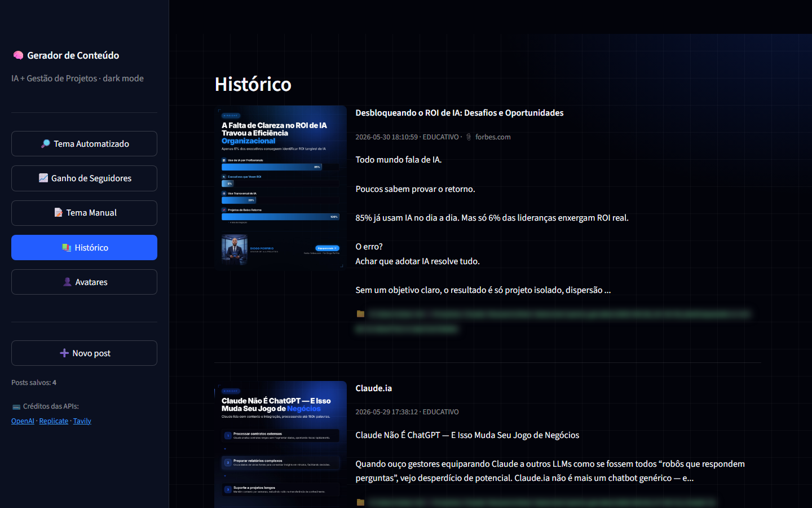Click the line Achar que adotar IA resolve tudo.
The image size is (812, 508).
[417, 261]
